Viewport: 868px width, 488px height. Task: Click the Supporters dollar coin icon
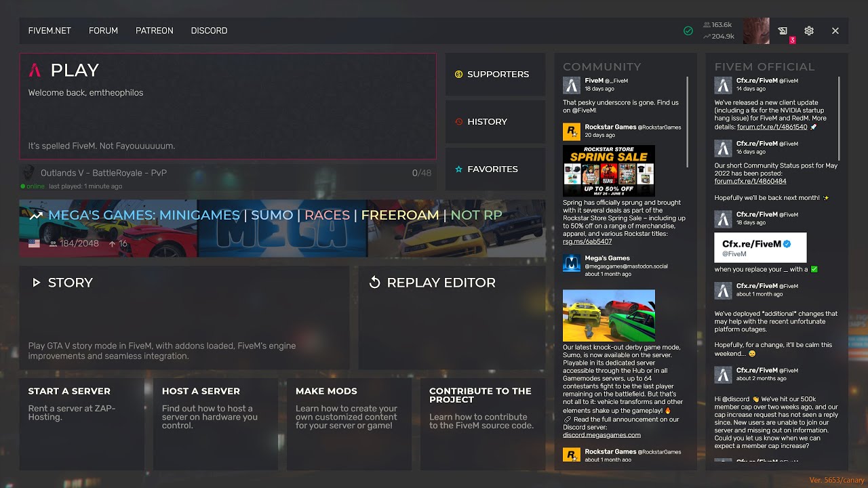(x=458, y=75)
